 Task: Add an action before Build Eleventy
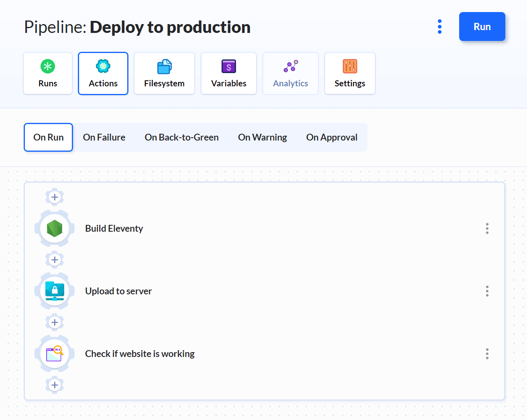(54, 197)
